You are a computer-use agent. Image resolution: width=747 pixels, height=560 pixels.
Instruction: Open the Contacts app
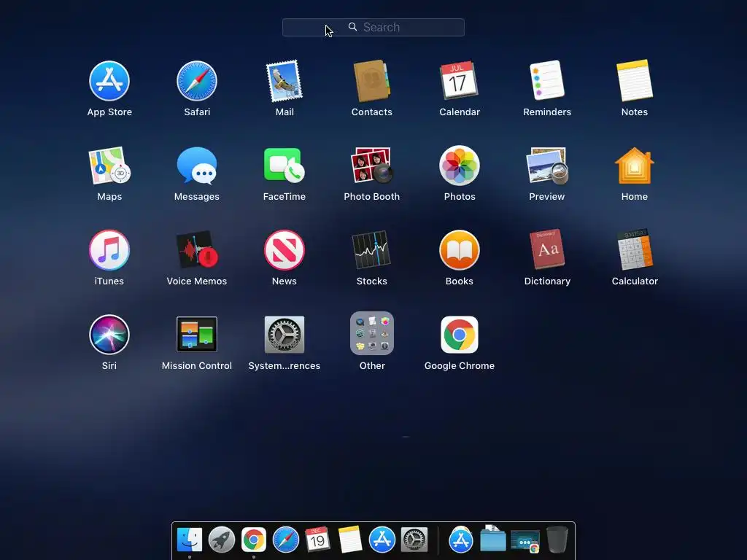(x=371, y=81)
